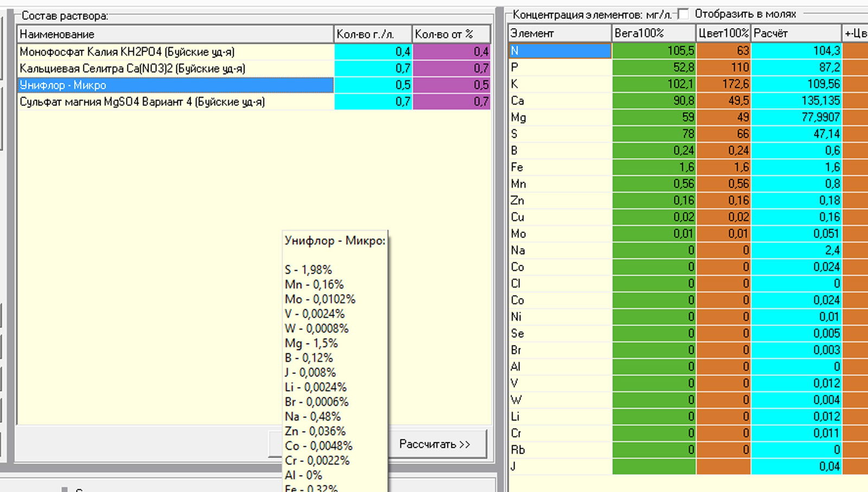Click the 'Цвет100%' column header
The height and width of the screenshot is (492, 868).
(723, 33)
